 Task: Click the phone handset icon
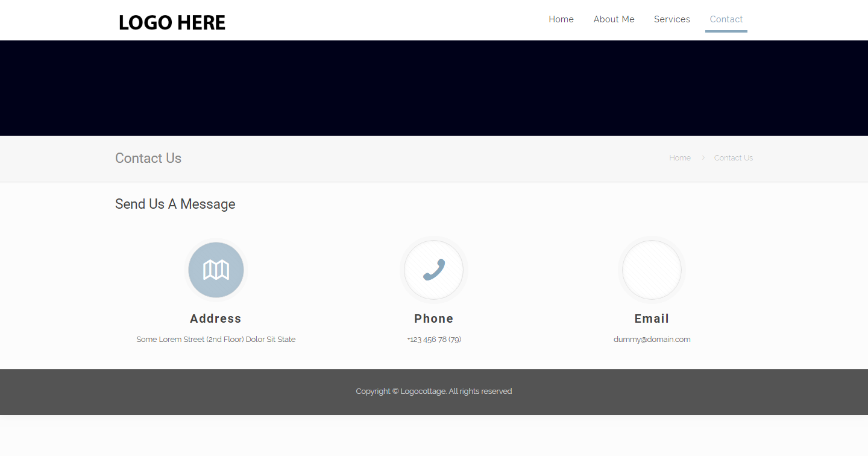point(434,270)
